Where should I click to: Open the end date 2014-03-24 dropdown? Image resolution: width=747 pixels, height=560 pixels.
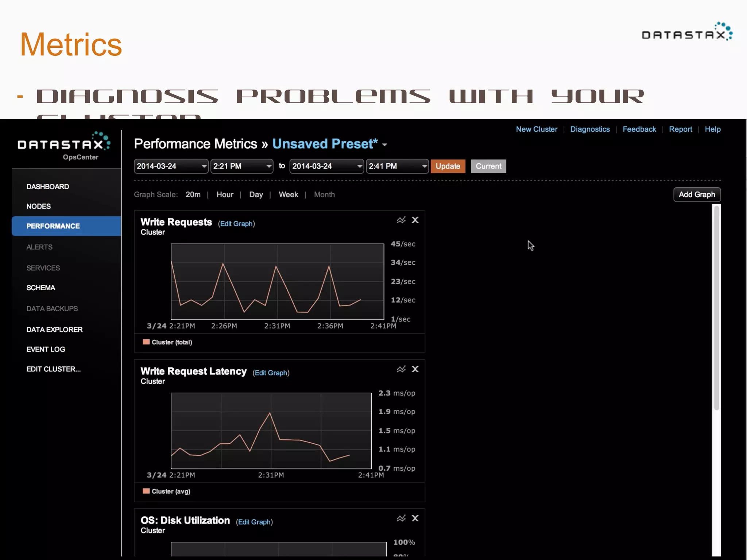pos(326,166)
